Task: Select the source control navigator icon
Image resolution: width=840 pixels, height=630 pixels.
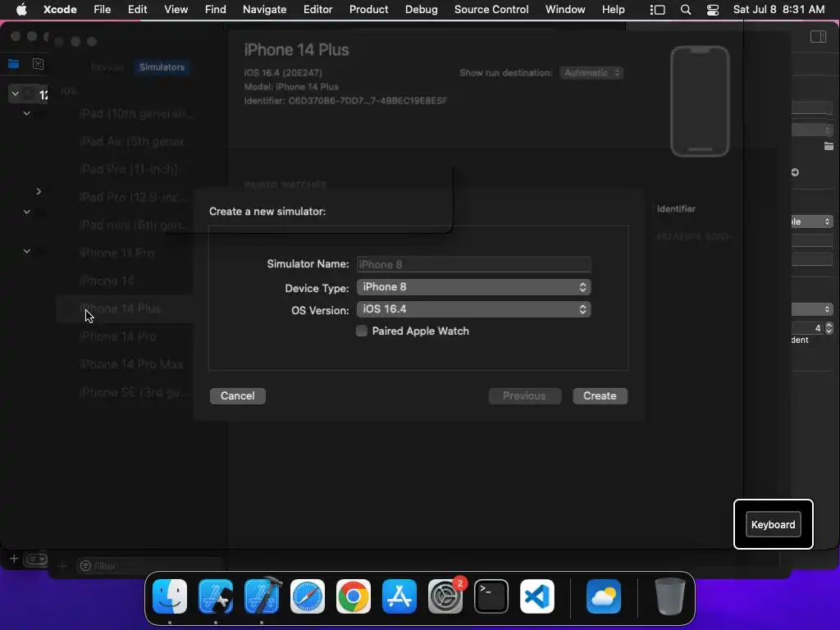Action: click(x=38, y=64)
